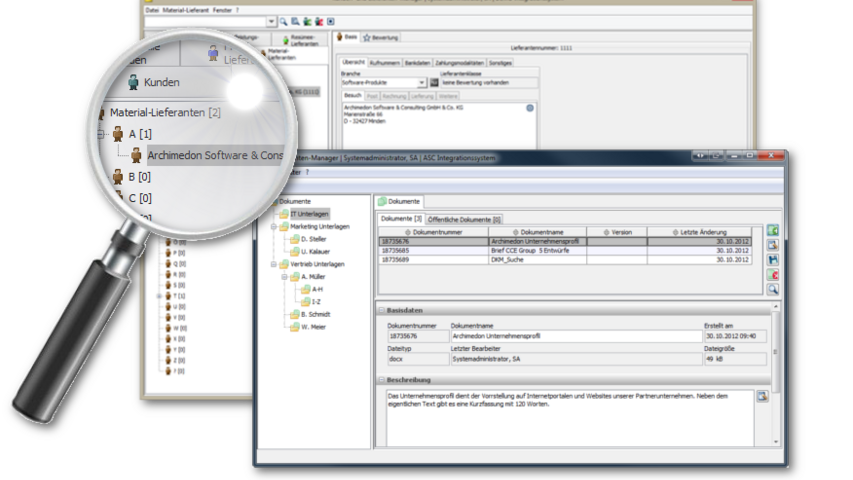Select document row 18735685 Brief CCE Group
The image size is (853, 480).
(565, 251)
